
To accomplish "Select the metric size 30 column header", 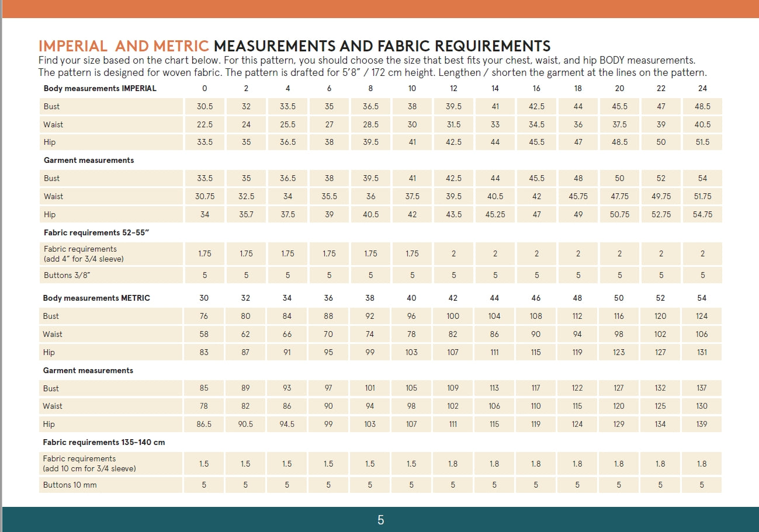I will tap(204, 298).
